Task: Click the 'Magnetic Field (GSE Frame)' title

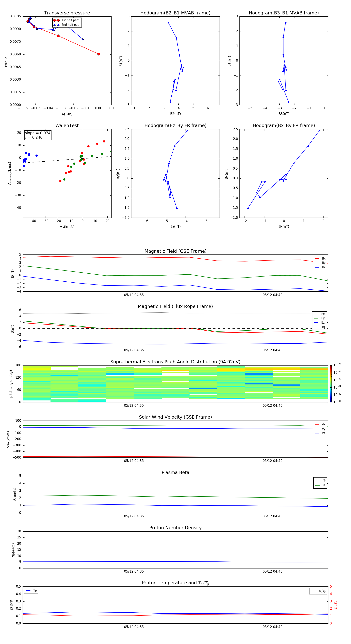Action: point(175,251)
